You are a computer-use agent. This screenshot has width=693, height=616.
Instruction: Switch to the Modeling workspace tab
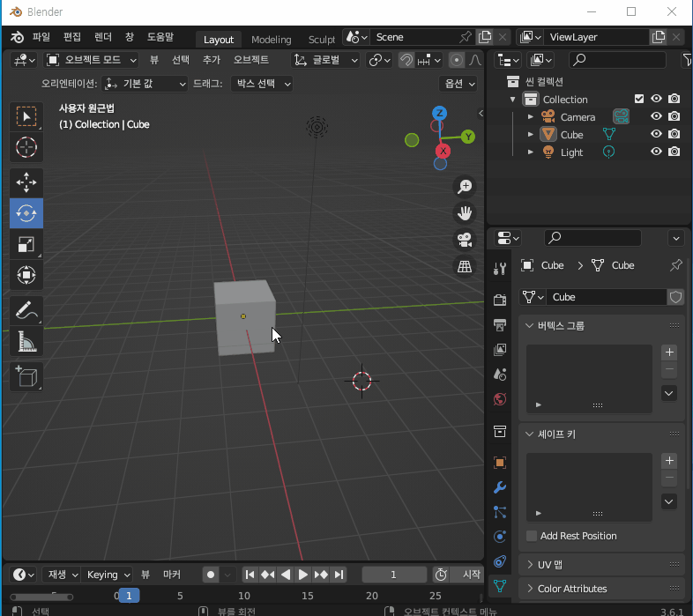pyautogui.click(x=271, y=40)
